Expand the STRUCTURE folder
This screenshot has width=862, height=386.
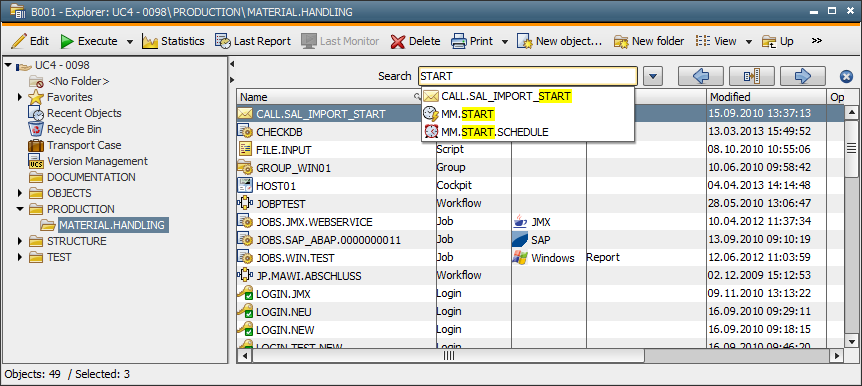[20, 241]
